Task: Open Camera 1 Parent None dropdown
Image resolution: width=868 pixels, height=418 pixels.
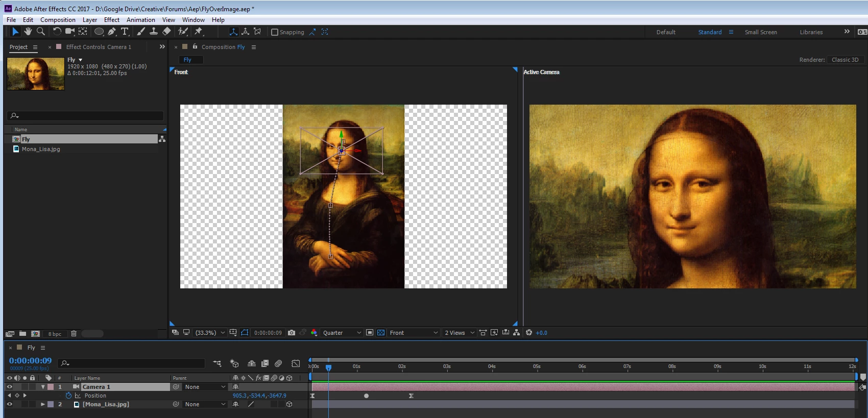Action: (x=205, y=387)
